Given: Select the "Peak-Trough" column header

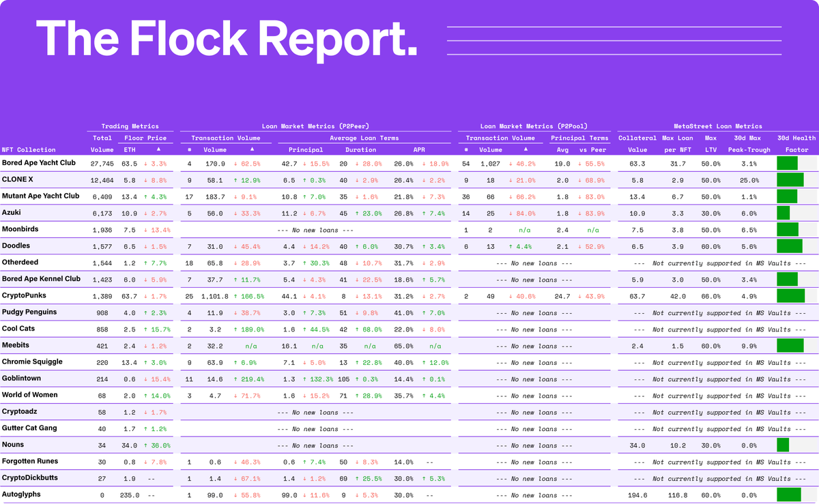Looking at the screenshot, I should pos(749,149).
